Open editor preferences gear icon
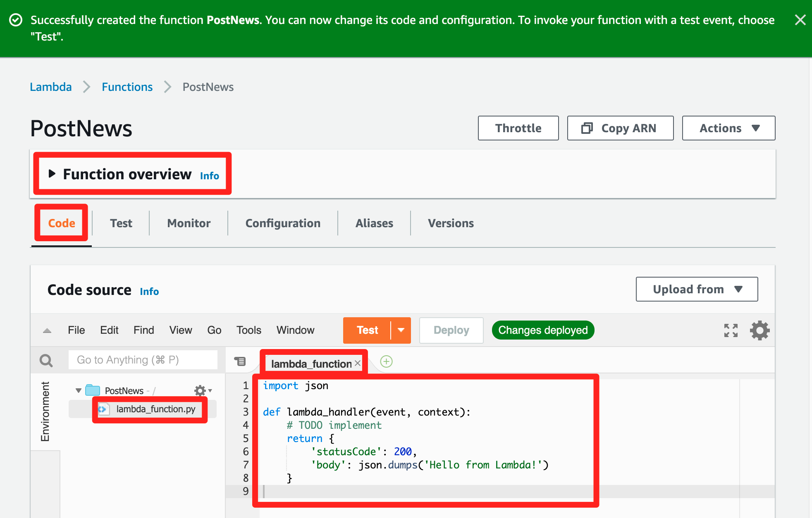The width and height of the screenshot is (812, 518). click(x=759, y=330)
